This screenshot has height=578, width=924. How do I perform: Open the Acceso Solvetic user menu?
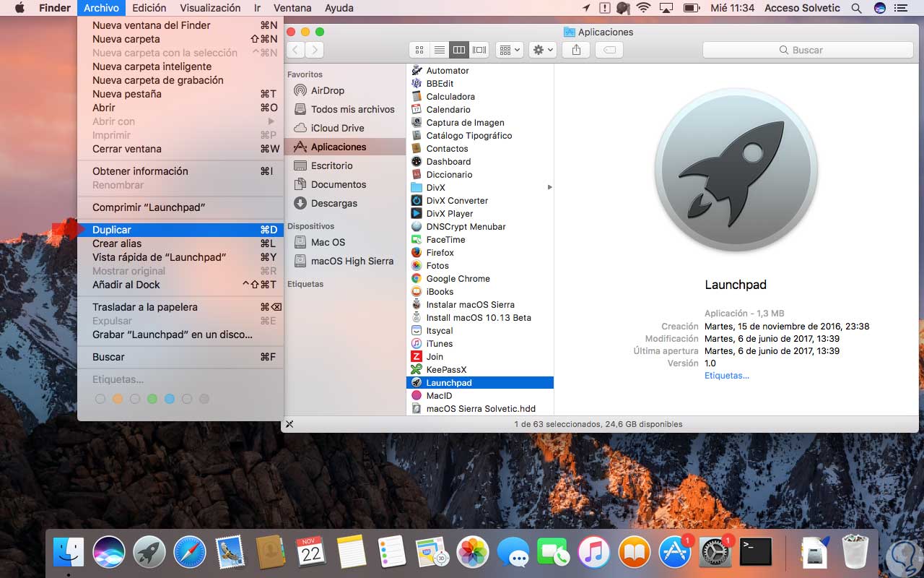(802, 8)
